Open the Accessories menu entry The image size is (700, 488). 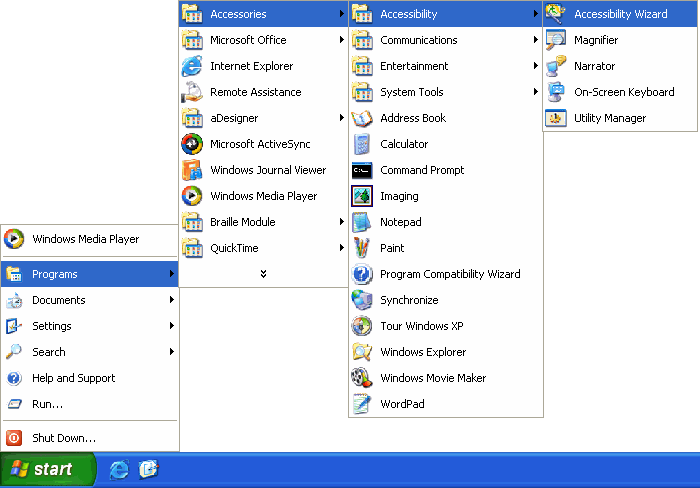(x=263, y=14)
